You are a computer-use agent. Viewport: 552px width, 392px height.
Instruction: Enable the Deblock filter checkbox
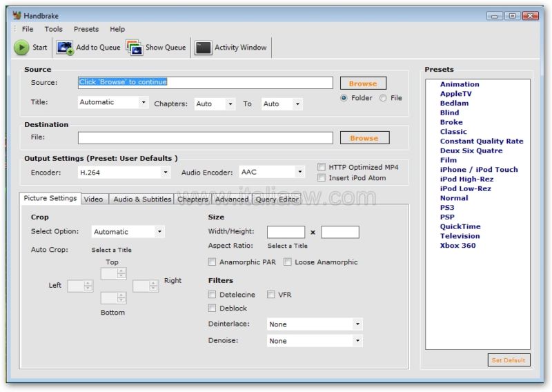coord(212,308)
